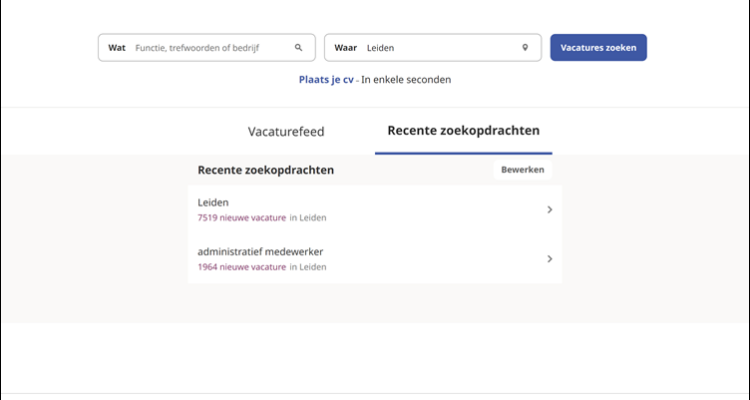Viewport: 750px width, 400px height.
Task: Open the Leiden search via its chevron arrow
Action: (x=549, y=210)
